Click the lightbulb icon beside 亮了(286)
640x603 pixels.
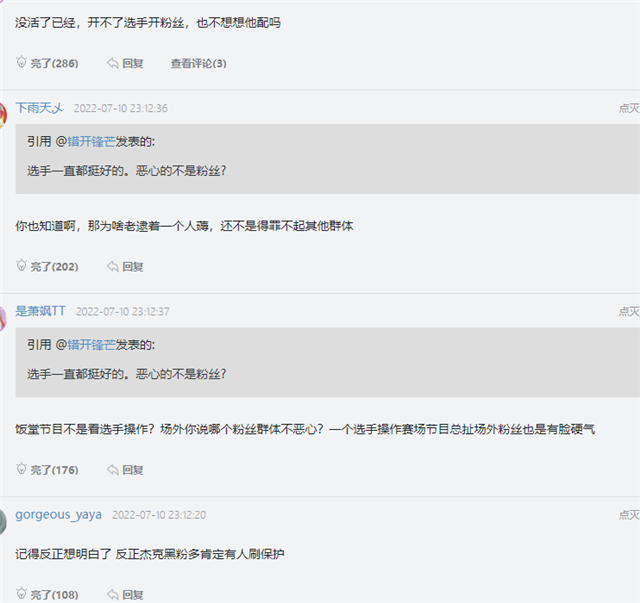(x=21, y=62)
